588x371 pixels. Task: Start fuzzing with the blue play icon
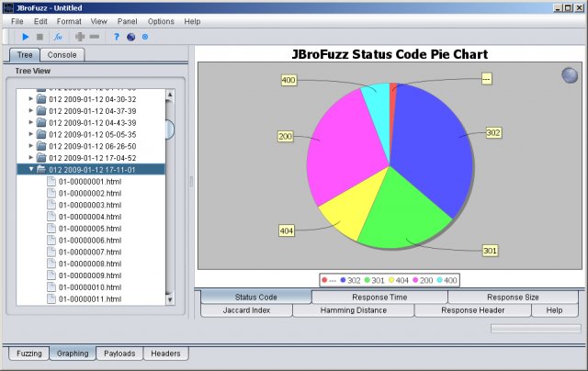25,37
